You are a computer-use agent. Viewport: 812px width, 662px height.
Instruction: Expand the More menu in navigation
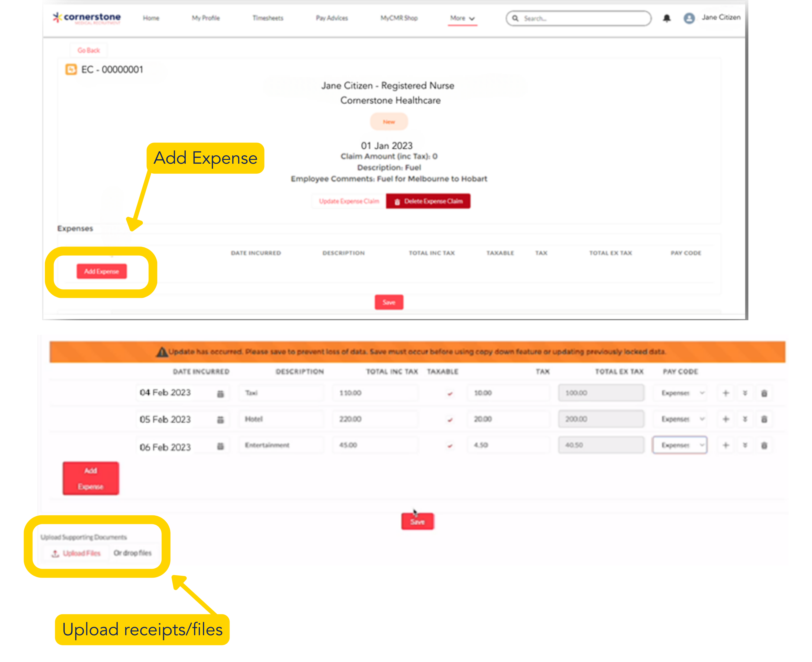tap(462, 18)
